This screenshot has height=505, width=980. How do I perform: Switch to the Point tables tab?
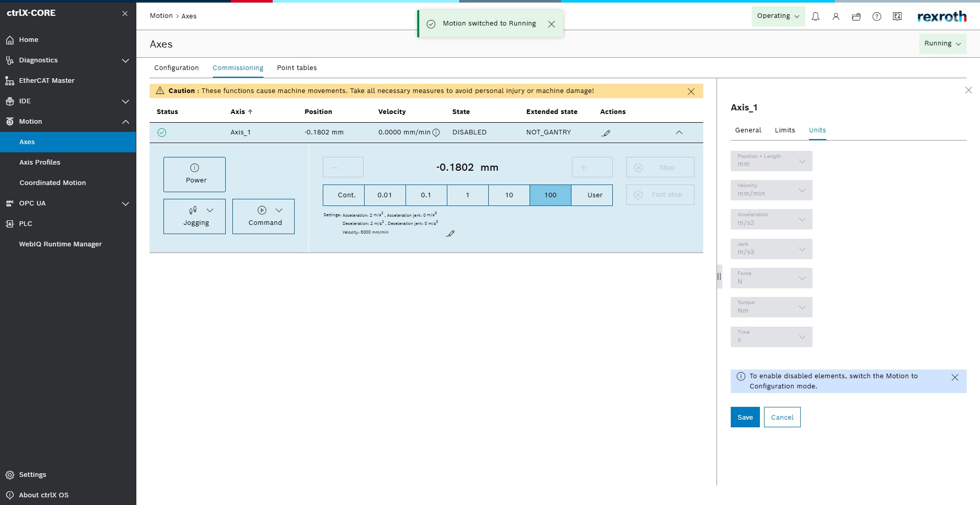pyautogui.click(x=297, y=68)
